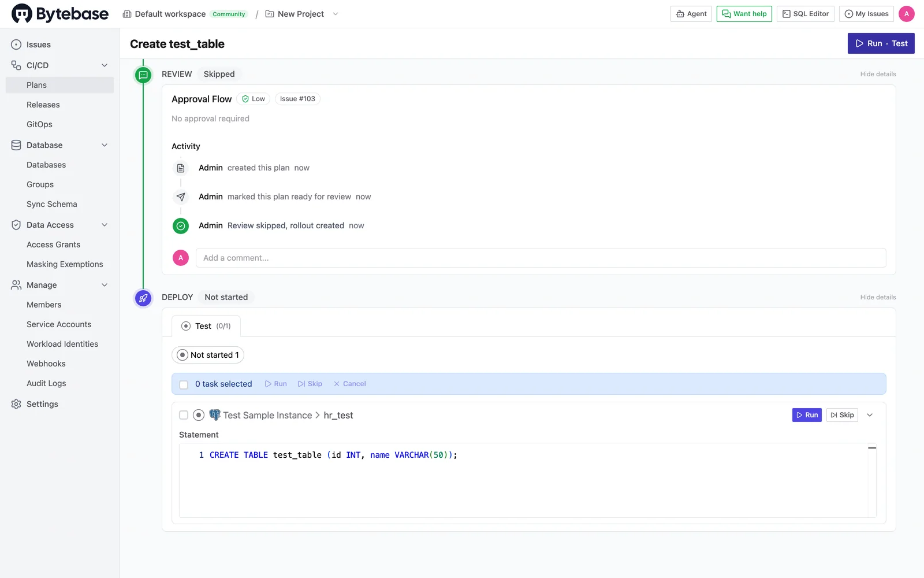
Task: Hide details of the Review section
Action: click(x=878, y=74)
